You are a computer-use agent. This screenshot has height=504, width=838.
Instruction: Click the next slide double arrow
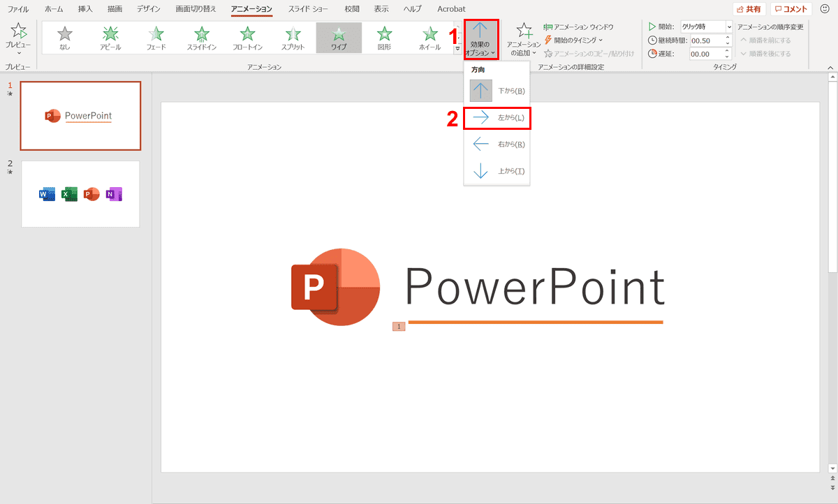pos(832,487)
